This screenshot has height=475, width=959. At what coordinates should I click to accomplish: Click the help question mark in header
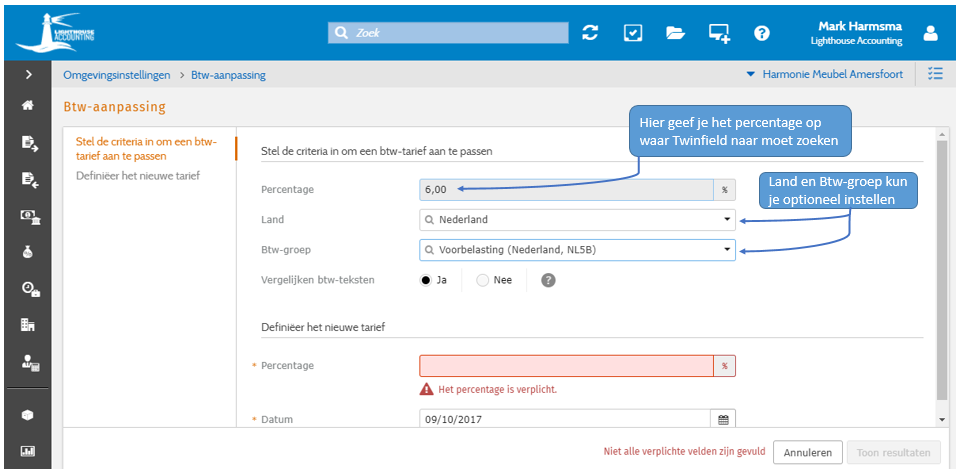pos(762,33)
